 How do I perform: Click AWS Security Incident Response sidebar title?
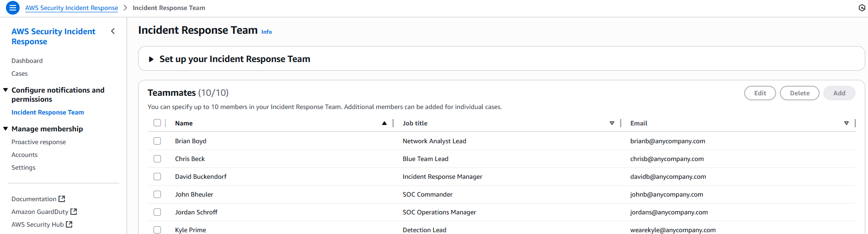[53, 36]
